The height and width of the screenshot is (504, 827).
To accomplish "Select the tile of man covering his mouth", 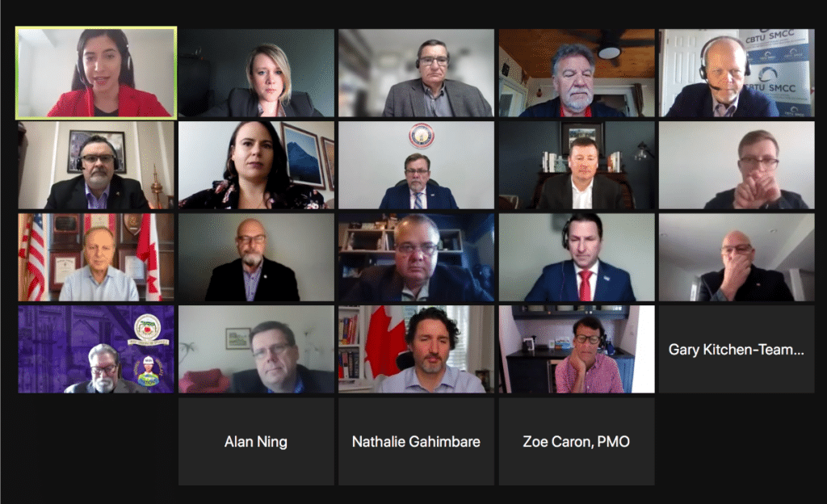I will coord(737,258).
